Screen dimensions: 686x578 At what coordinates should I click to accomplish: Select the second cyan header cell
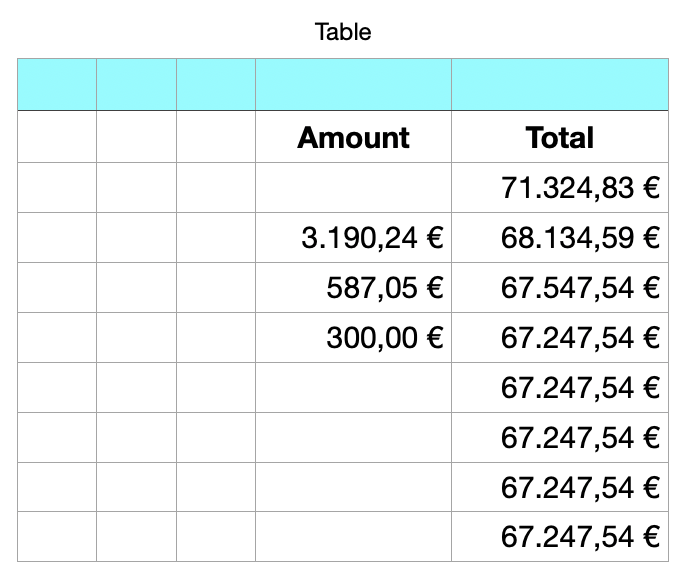136,84
